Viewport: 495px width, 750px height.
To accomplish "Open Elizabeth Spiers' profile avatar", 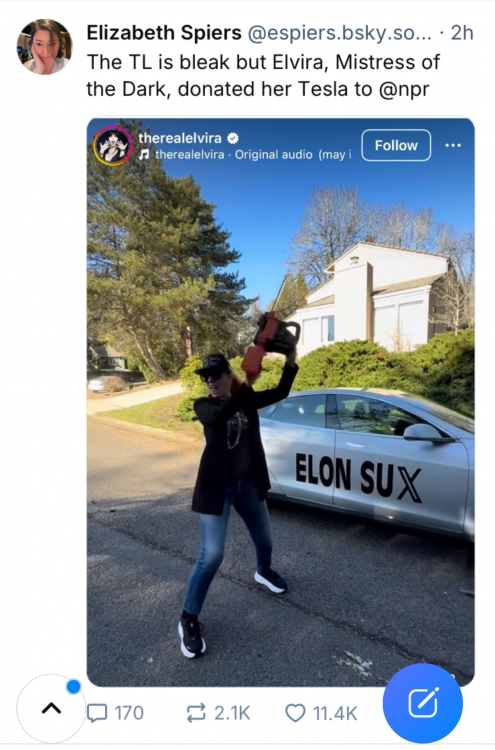I will (x=44, y=47).
